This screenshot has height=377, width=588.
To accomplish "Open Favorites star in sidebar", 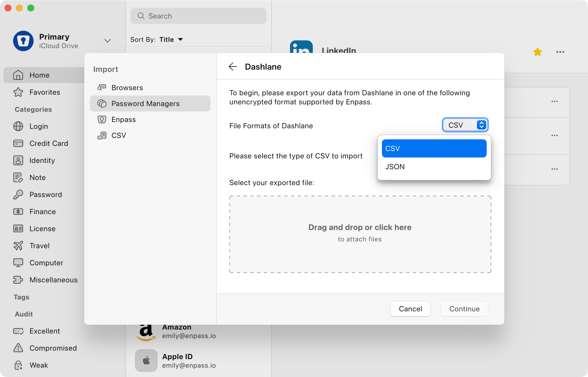I will pos(18,92).
